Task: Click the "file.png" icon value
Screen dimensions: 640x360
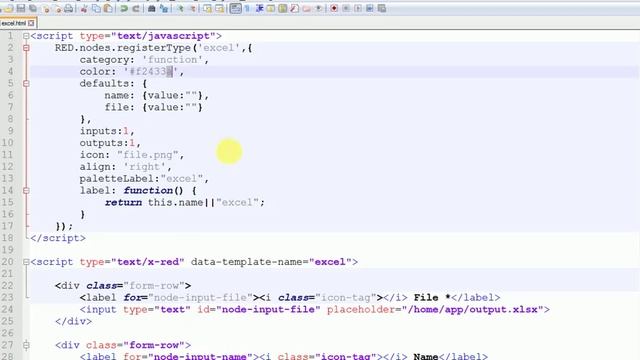Action: [x=148, y=155]
